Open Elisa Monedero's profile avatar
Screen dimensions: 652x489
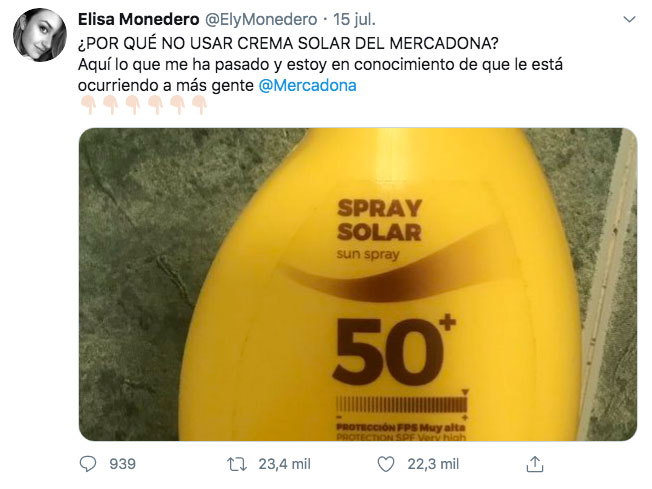pyautogui.click(x=40, y=35)
